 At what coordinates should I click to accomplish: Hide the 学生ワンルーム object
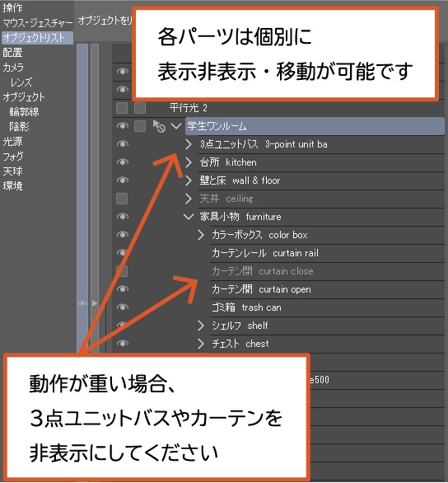(123, 125)
